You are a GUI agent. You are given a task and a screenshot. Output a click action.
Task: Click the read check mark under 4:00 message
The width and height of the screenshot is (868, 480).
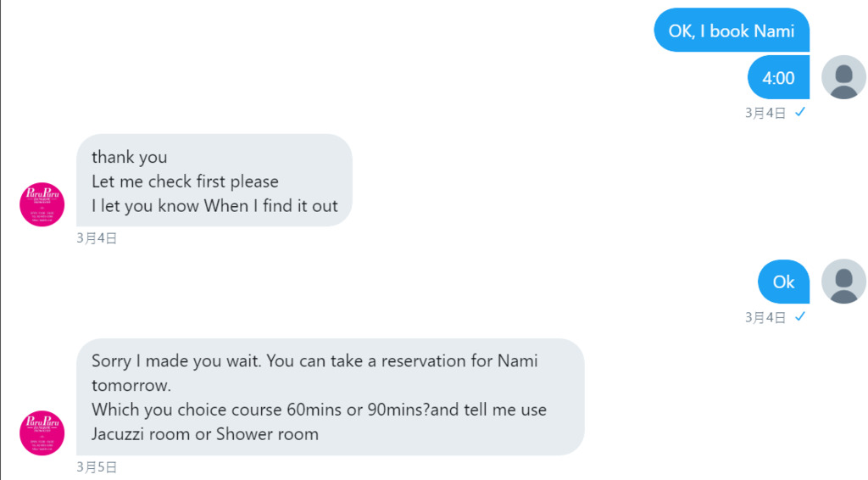coord(800,112)
